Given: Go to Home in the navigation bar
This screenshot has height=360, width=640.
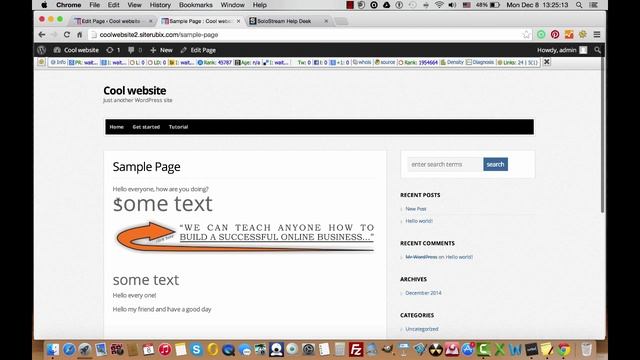Looking at the screenshot, I should click(116, 127).
